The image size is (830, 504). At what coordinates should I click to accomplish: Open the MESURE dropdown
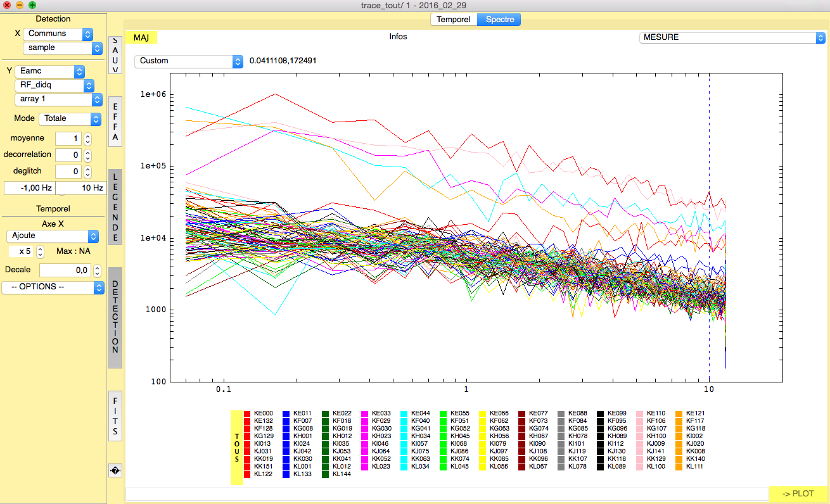point(732,37)
